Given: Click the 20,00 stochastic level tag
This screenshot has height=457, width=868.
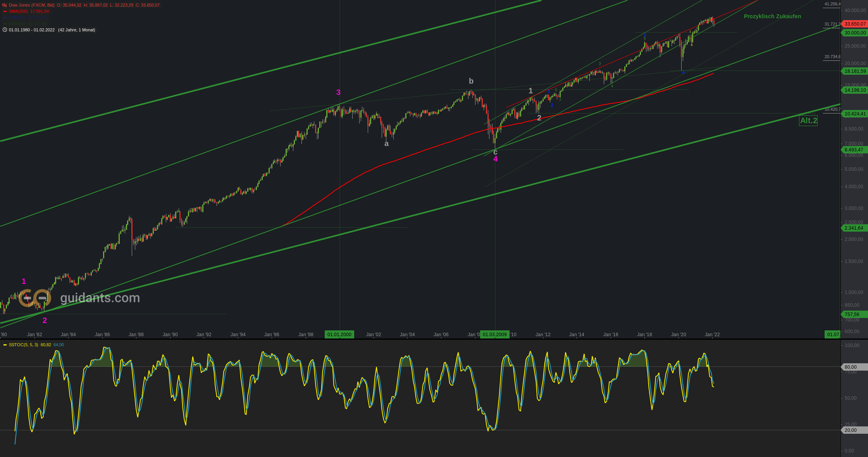Looking at the screenshot, I should point(854,430).
